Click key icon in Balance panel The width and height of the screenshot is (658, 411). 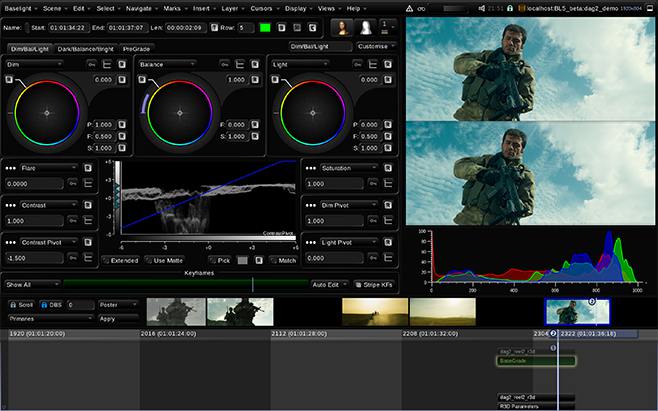225,64
